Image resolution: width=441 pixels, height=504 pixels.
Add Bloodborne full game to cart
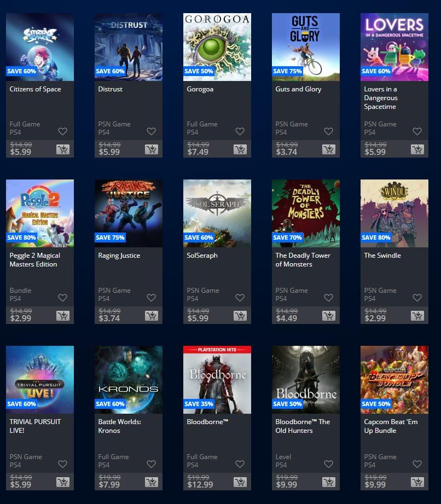pos(240,482)
